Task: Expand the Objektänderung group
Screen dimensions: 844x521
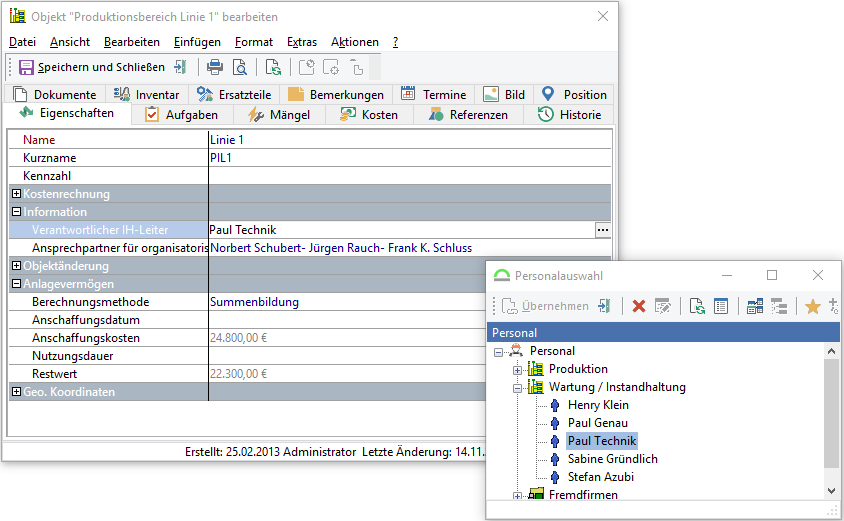Action: tap(17, 266)
